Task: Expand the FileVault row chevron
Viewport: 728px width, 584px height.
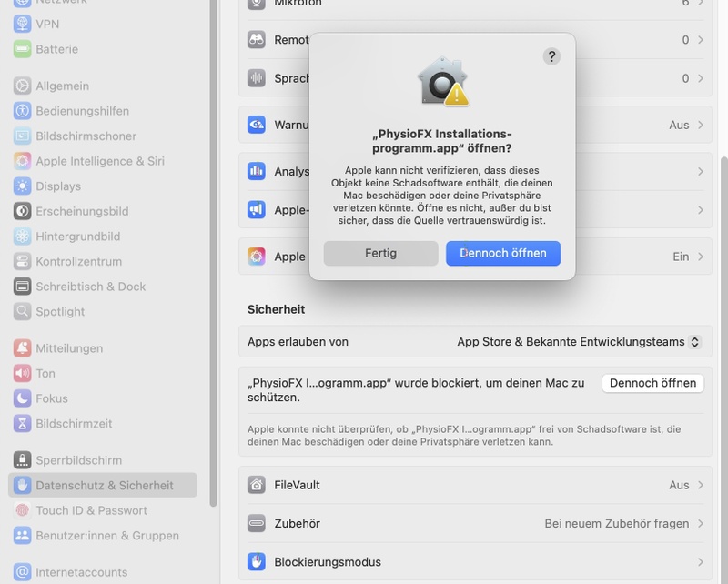Action: point(701,485)
